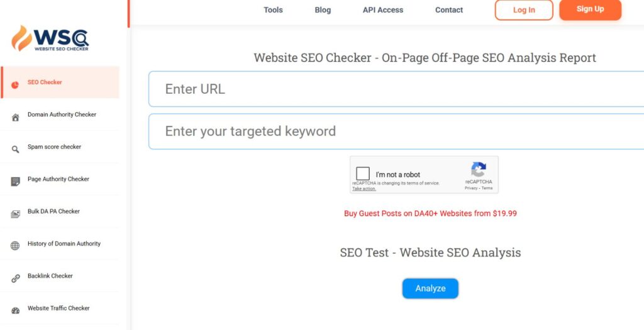Open the reCAPTCHA Take action link
This screenshot has height=330, width=644.
click(x=364, y=189)
